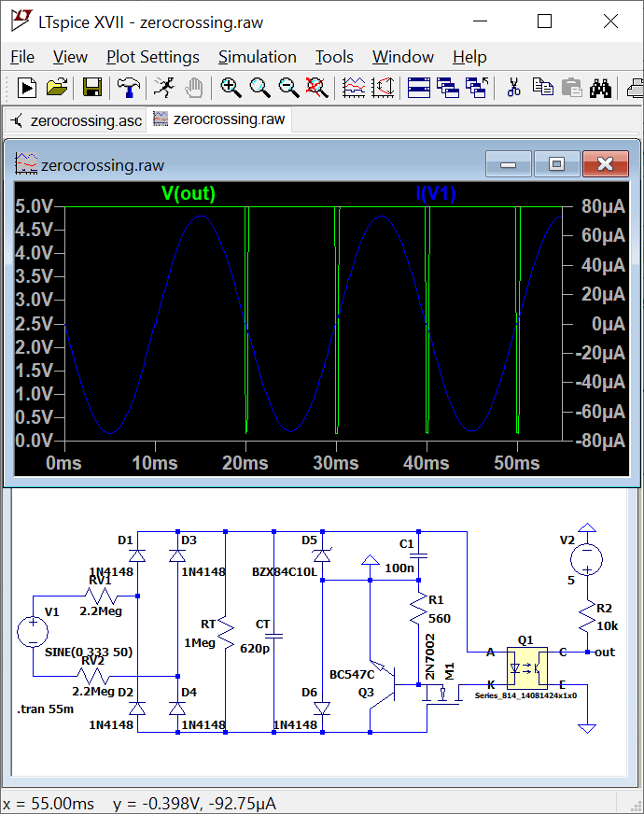
Task: Maximize the zerocrossing.raw plot pane
Action: pyautogui.click(x=556, y=164)
